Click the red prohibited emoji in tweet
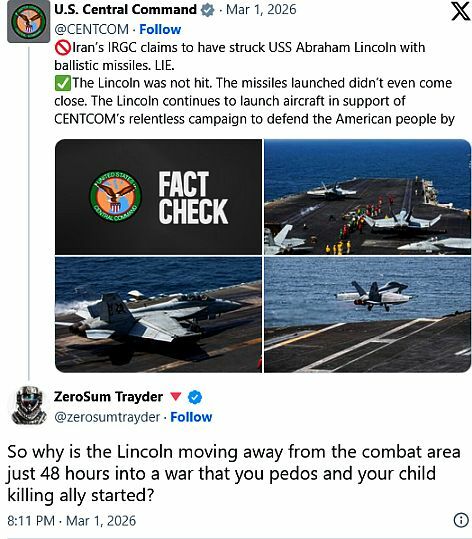The image size is (472, 539). tap(62, 47)
